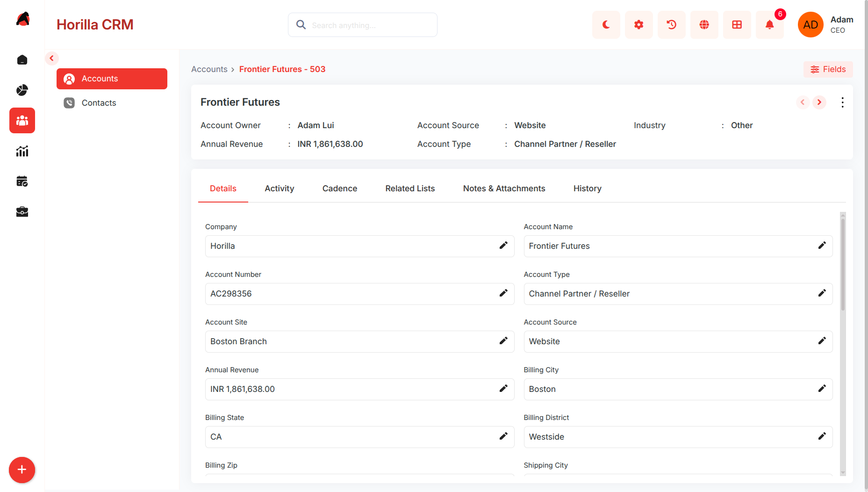This screenshot has width=868, height=492.
Task: Open the AD user avatar menu
Action: point(810,25)
